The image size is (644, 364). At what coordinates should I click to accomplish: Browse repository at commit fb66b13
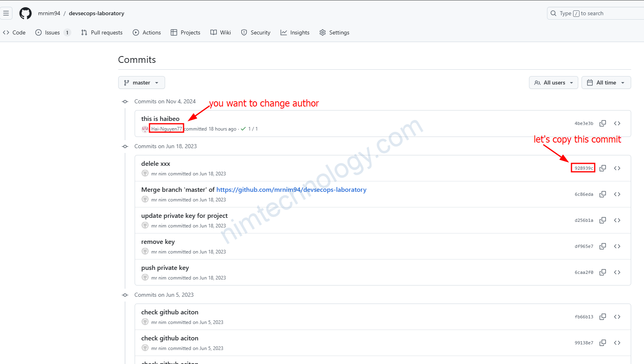617,317
